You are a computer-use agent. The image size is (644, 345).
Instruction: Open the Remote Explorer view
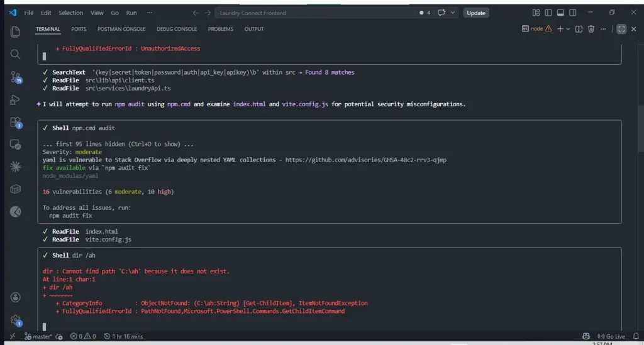[15, 145]
